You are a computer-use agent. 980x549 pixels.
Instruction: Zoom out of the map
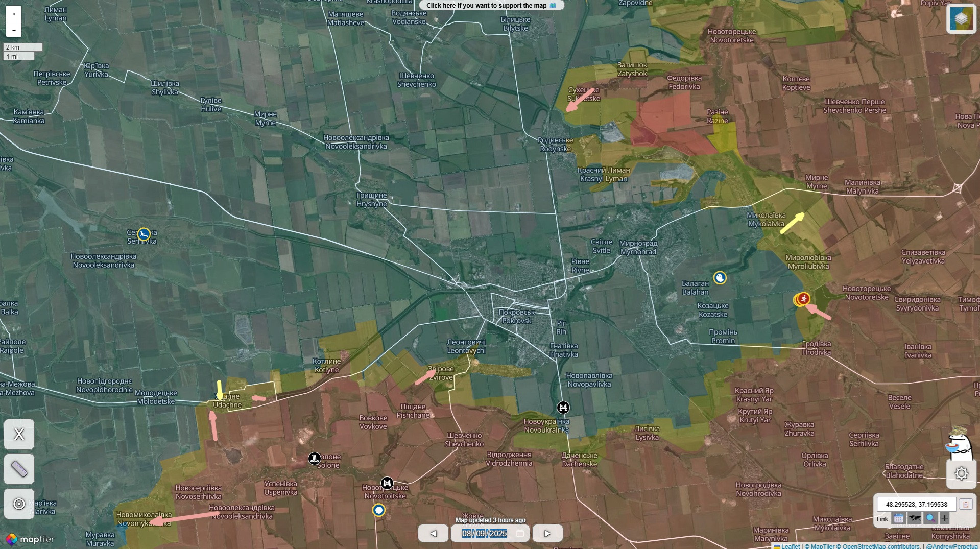pos(14,30)
